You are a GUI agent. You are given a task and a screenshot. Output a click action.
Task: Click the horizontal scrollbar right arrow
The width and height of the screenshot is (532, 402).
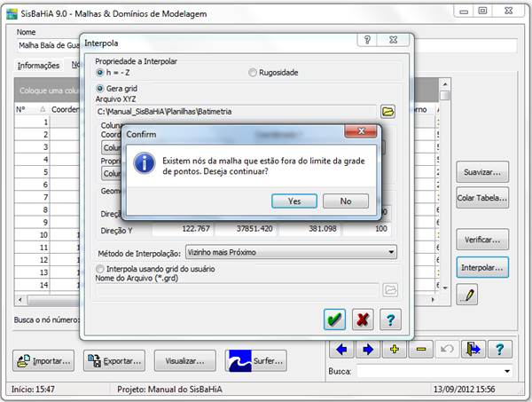433,300
